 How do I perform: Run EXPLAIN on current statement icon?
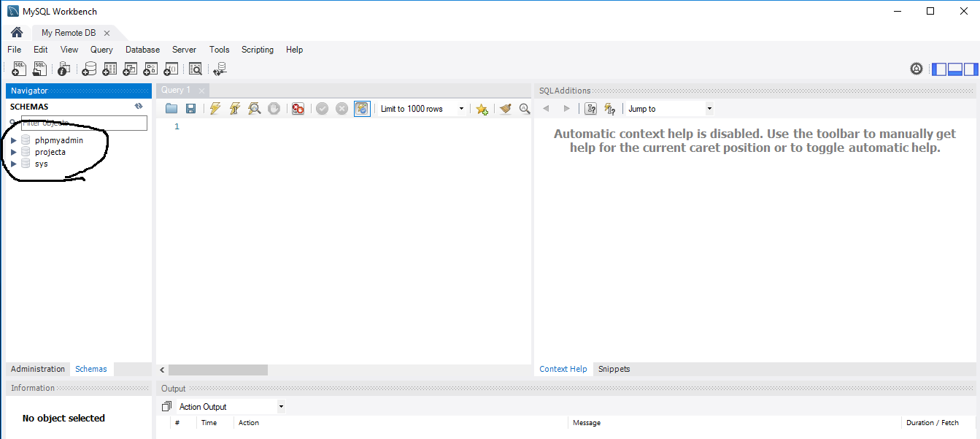[x=254, y=109]
